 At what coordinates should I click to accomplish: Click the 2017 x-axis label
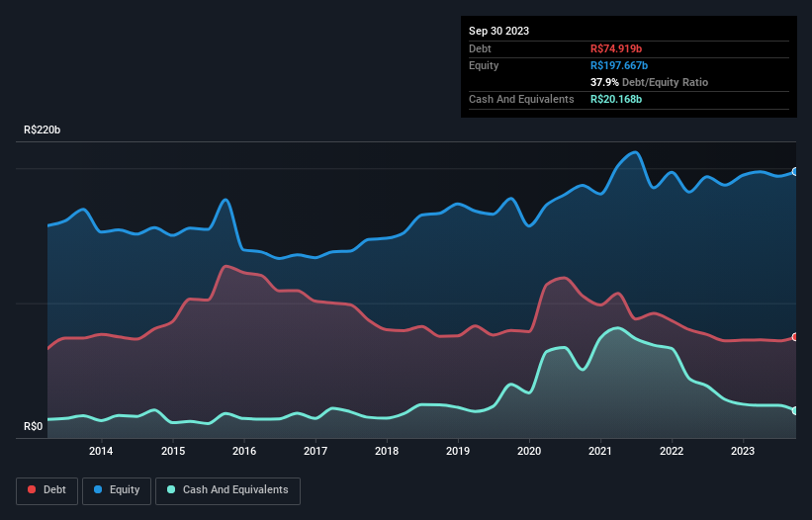pos(316,451)
